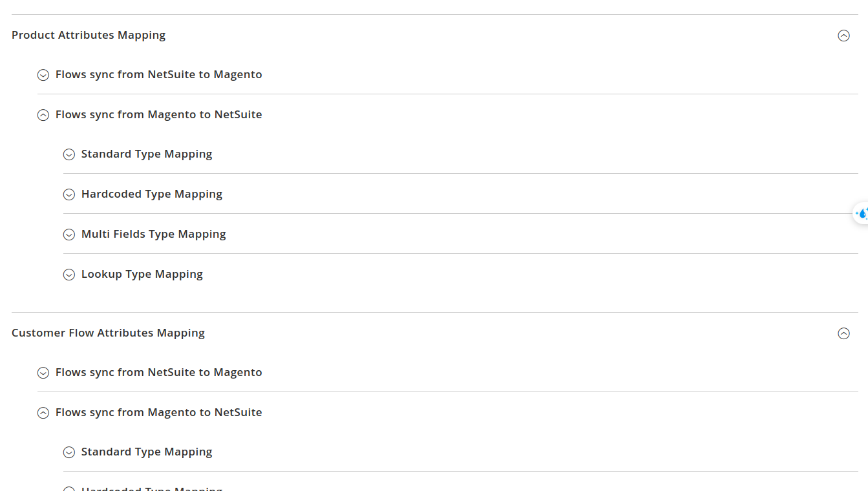Click product Standard Type Mapping label text
The width and height of the screenshot is (868, 491).
click(146, 154)
